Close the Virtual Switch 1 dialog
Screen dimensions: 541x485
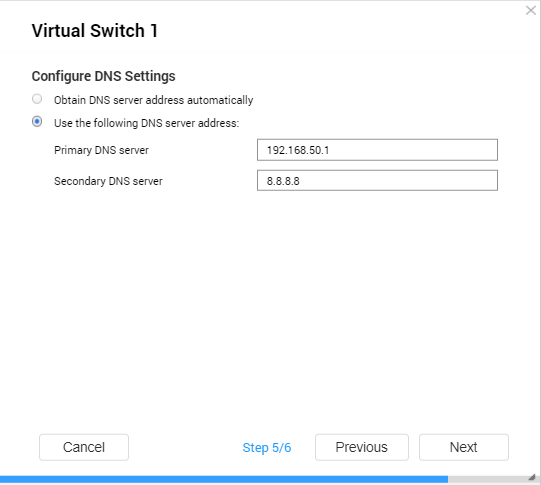click(531, 10)
